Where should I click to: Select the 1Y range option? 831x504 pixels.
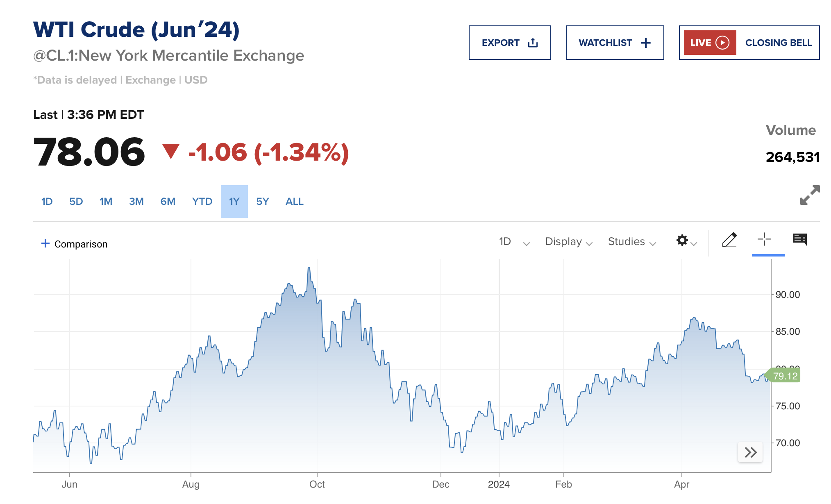click(234, 202)
